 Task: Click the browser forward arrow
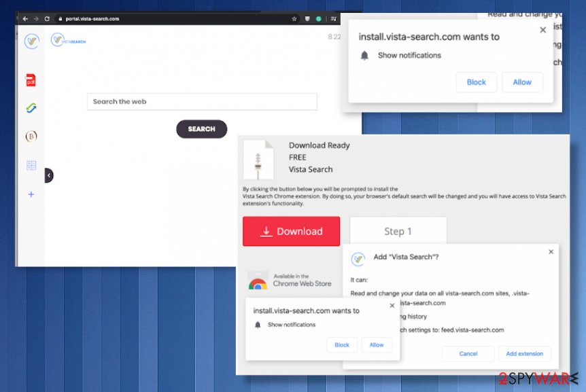36,18
